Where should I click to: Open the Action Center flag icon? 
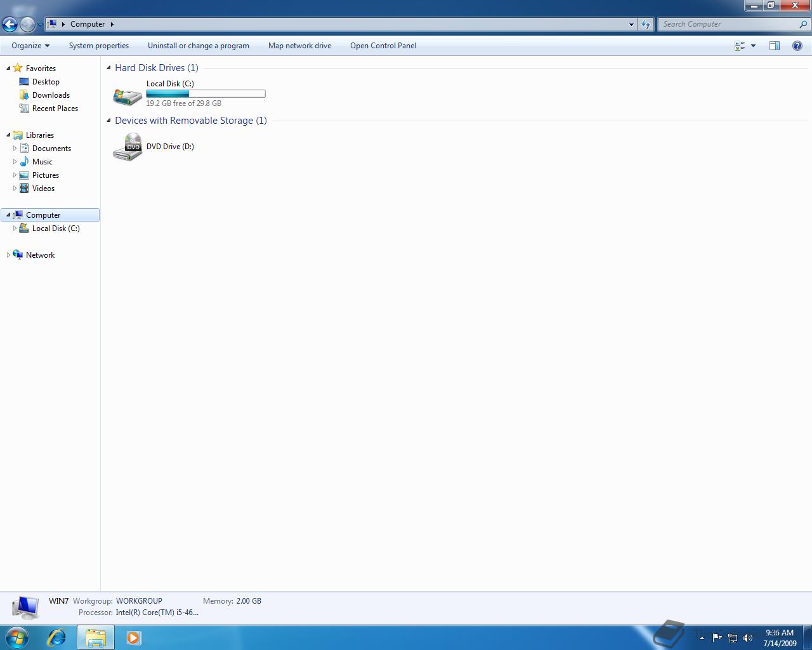coord(717,638)
